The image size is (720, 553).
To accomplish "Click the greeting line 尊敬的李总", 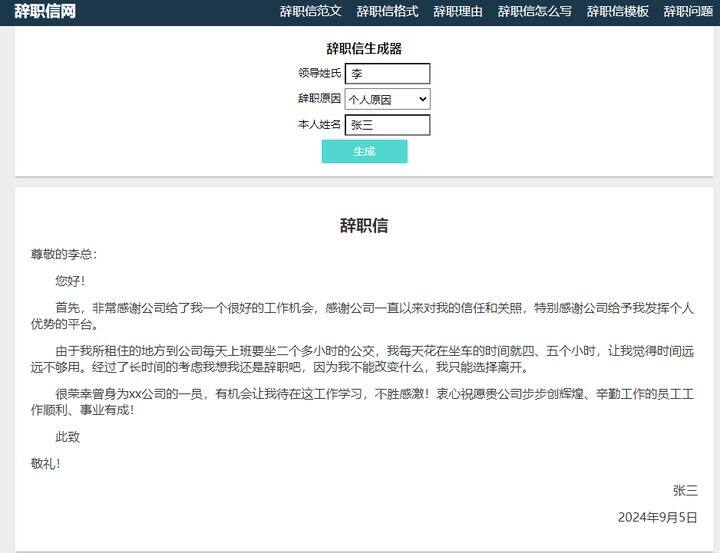I will click(x=64, y=254).
